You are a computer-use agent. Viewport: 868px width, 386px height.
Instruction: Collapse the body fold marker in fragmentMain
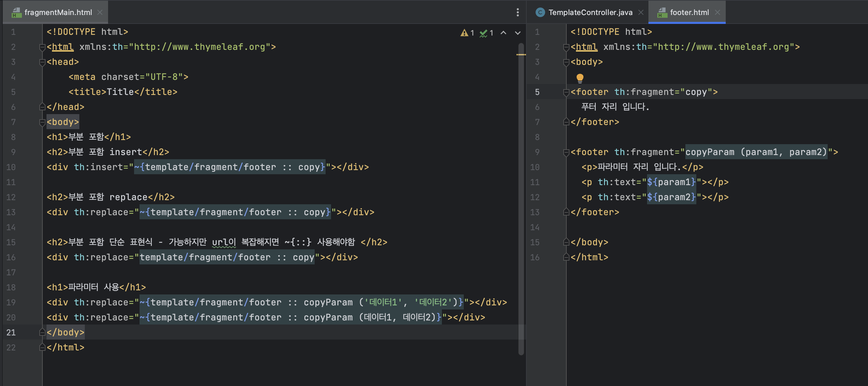(42, 122)
